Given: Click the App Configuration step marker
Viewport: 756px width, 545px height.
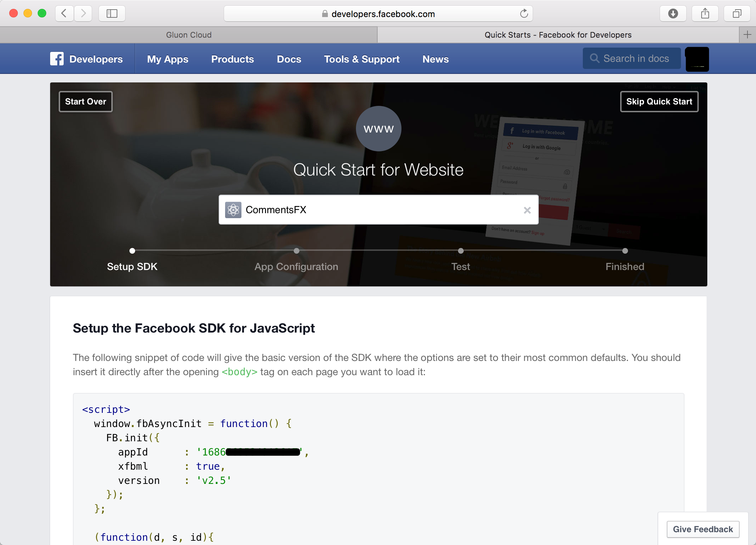Looking at the screenshot, I should 297,251.
